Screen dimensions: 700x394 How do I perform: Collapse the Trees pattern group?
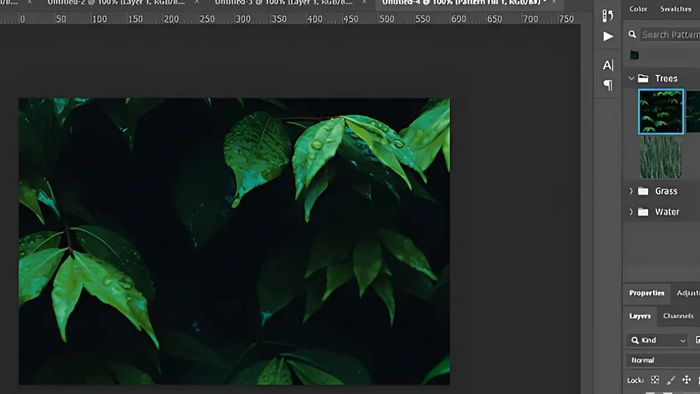coord(631,78)
